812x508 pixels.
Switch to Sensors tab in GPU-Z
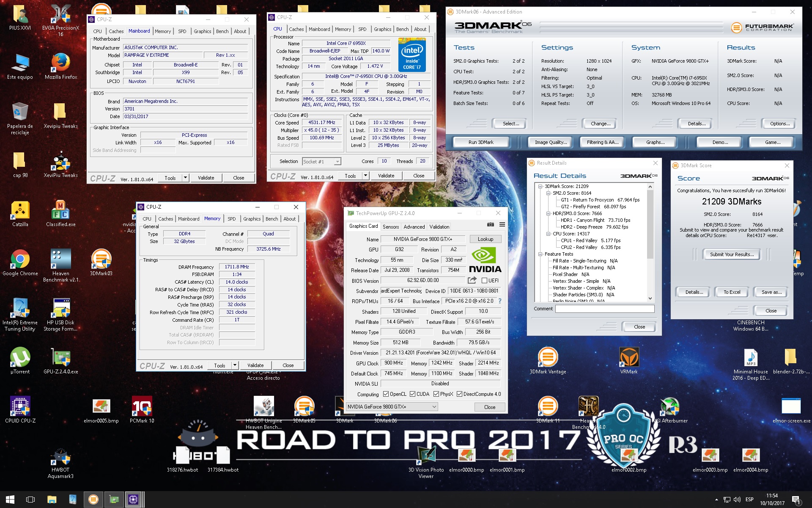[391, 227]
